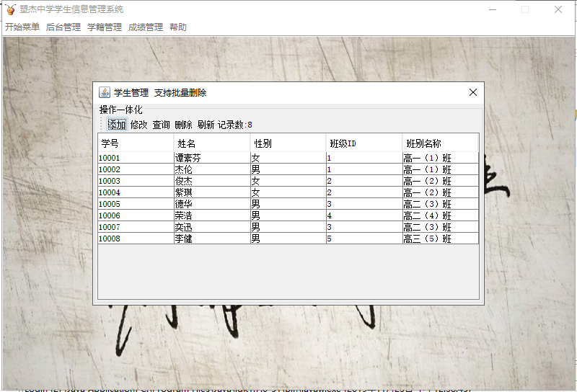Select student ID cell 10005
The height and width of the screenshot is (392, 577).
click(136, 204)
